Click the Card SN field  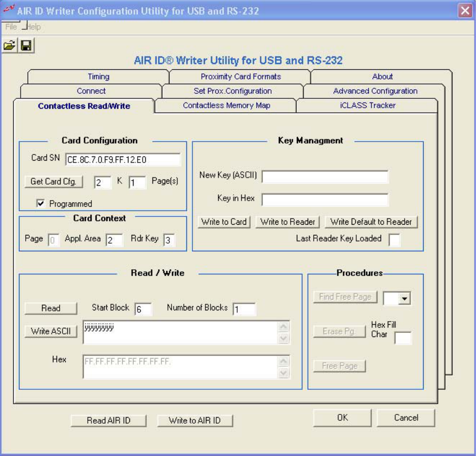[x=123, y=160]
